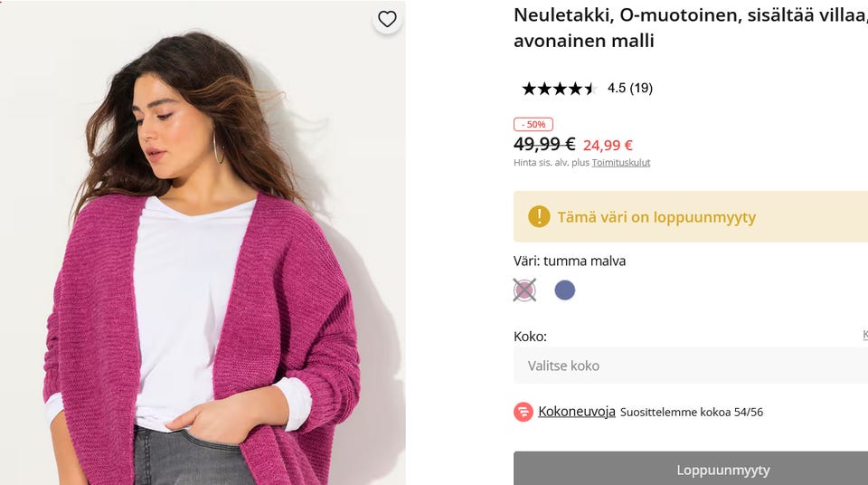This screenshot has height=485, width=868.
Task: Click the pink Kokoneuvoja size advisor icon
Action: [x=524, y=412]
